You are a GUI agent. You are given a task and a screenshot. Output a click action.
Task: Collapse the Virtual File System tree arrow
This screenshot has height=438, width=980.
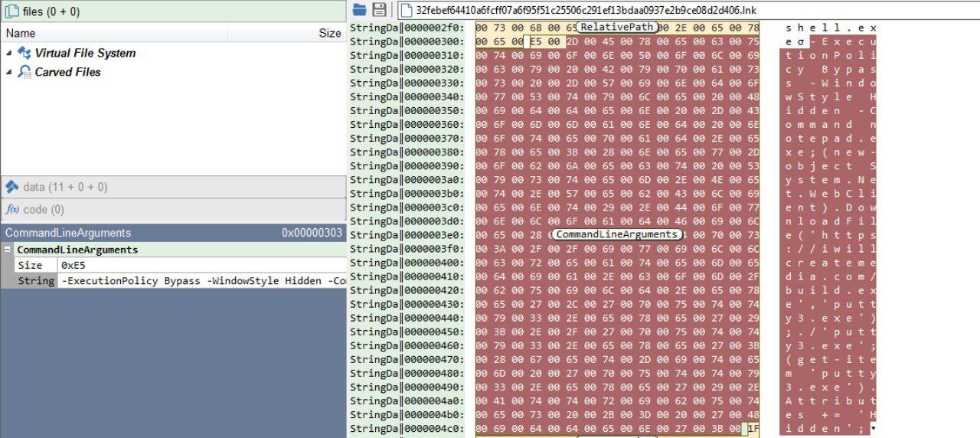(x=8, y=53)
